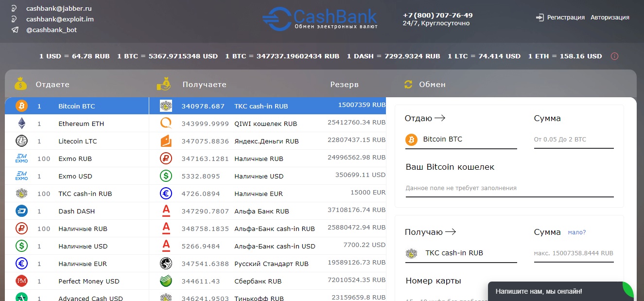Image resolution: width=644 pixels, height=301 pixels.
Task: Select the ТКС cash-in RUB icon in Отдаете
Action: [22, 194]
